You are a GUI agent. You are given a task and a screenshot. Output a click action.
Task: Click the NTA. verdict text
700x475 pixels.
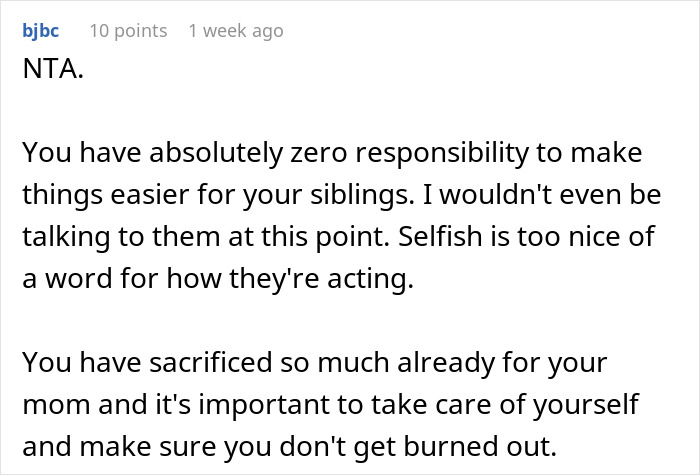point(53,69)
